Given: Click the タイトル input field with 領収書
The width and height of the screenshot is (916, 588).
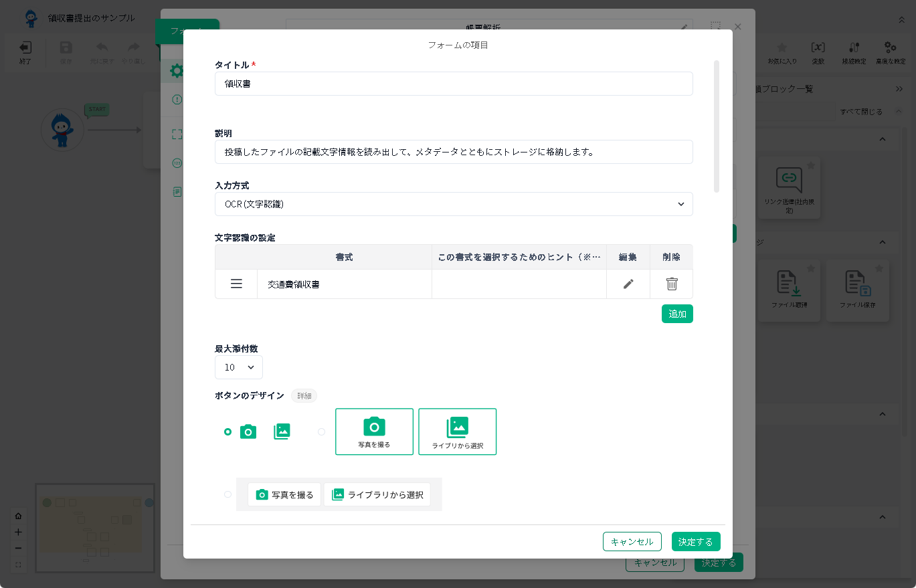Looking at the screenshot, I should [454, 84].
